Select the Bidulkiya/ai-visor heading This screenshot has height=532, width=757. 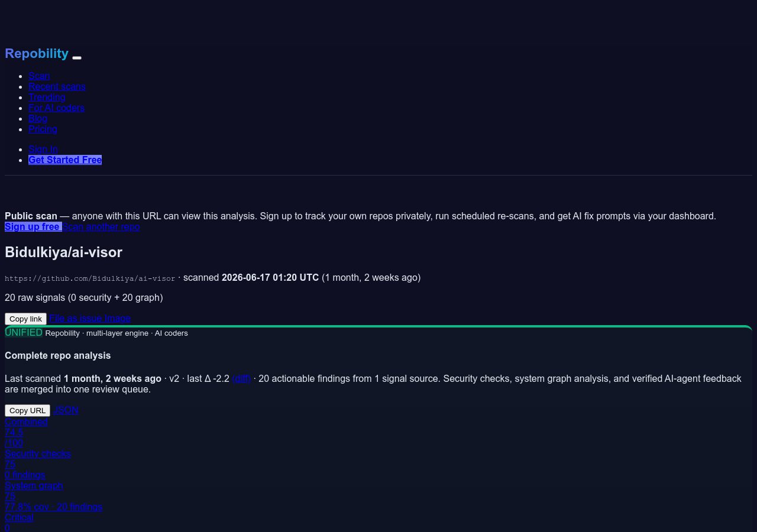63,252
